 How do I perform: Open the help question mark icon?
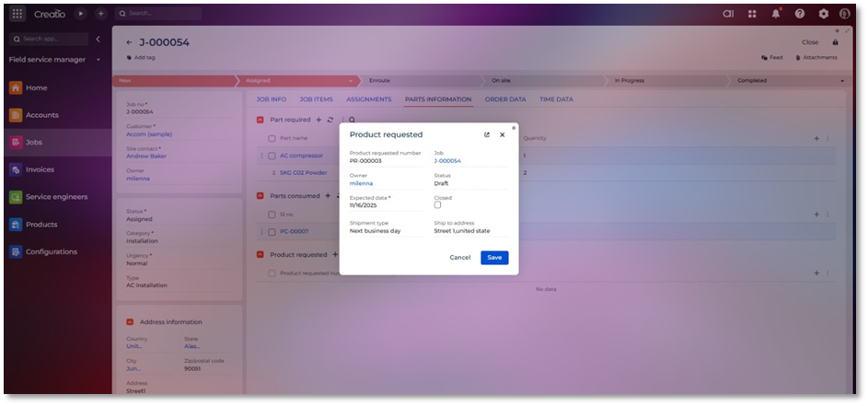tap(800, 14)
